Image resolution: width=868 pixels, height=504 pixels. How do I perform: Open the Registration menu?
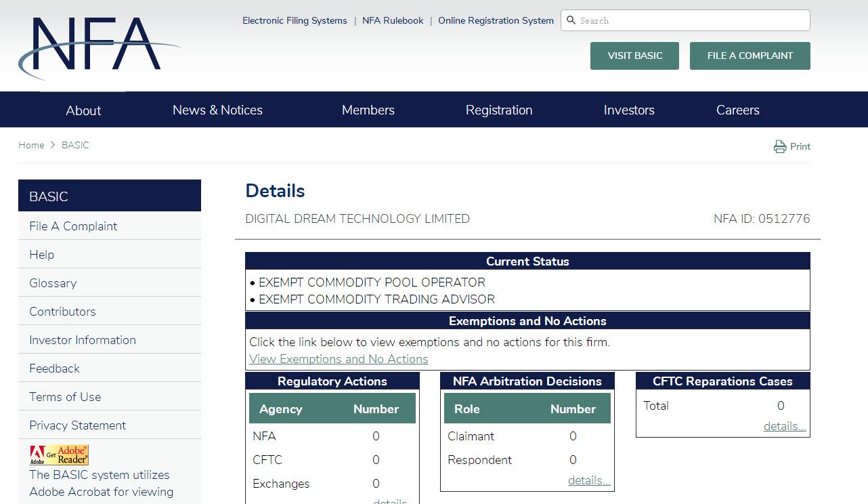pyautogui.click(x=499, y=110)
